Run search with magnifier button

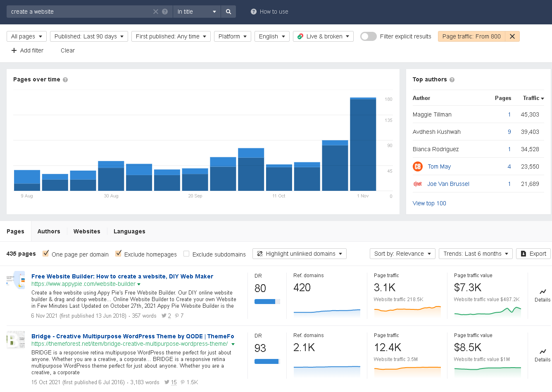tap(228, 12)
